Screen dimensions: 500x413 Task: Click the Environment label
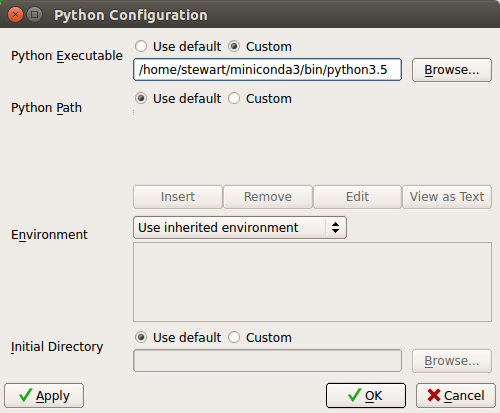49,235
